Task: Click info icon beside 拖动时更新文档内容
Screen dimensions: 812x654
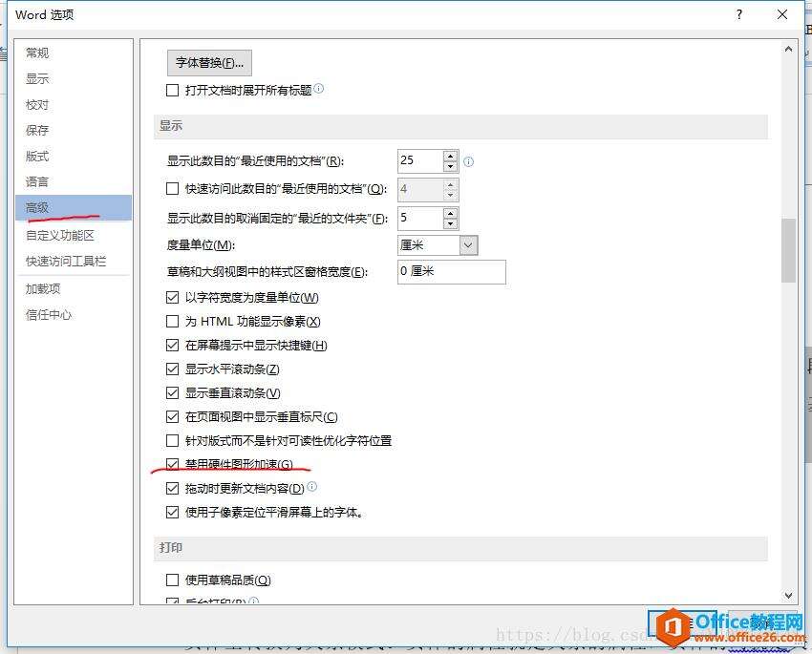Action: tap(311, 486)
